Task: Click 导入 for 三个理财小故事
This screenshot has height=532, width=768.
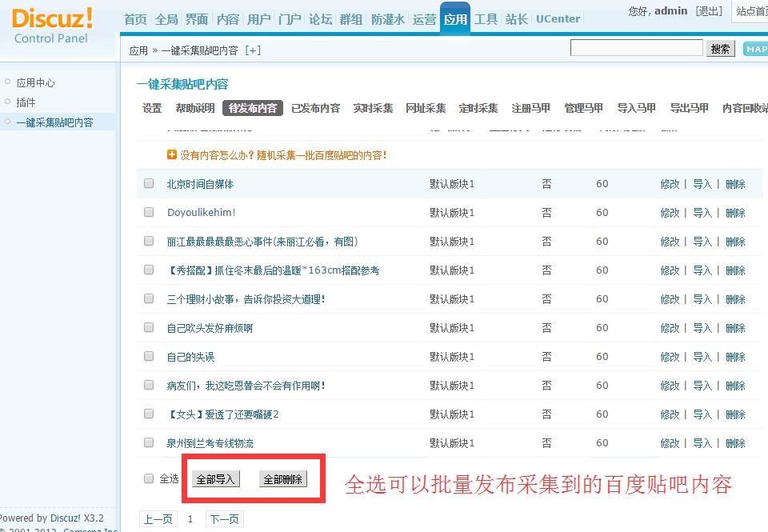Action: [x=702, y=299]
